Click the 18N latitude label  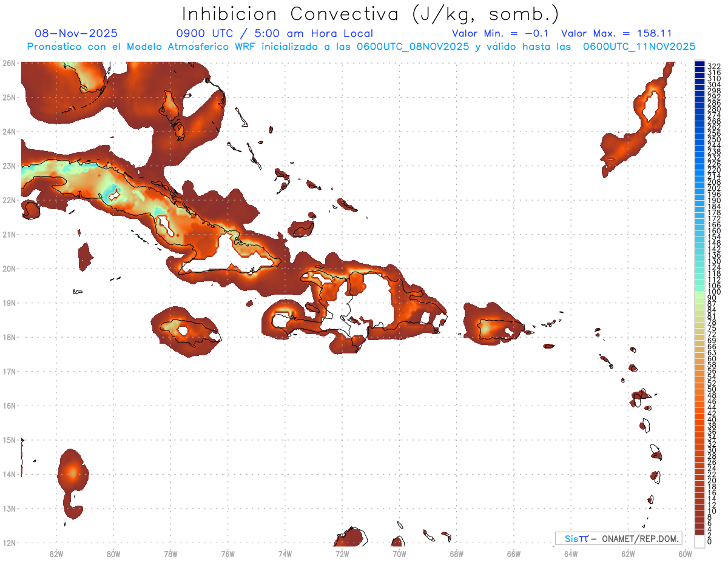point(8,337)
